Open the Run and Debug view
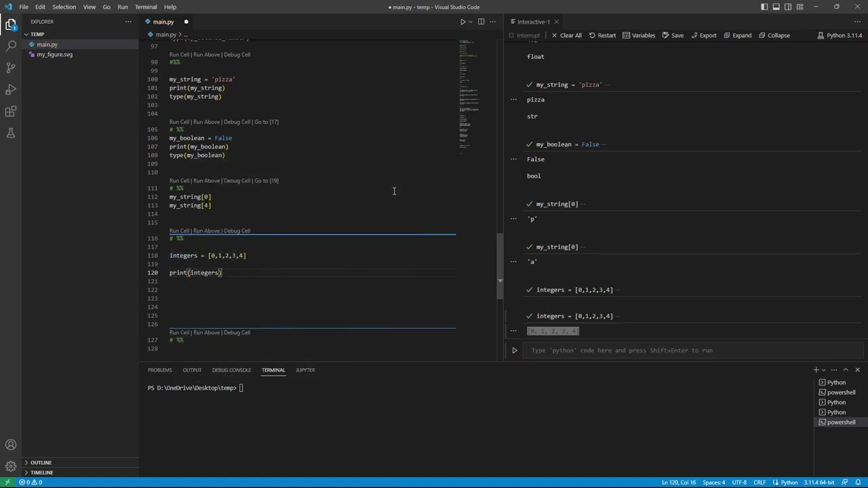This screenshot has height=488, width=868. (11, 89)
